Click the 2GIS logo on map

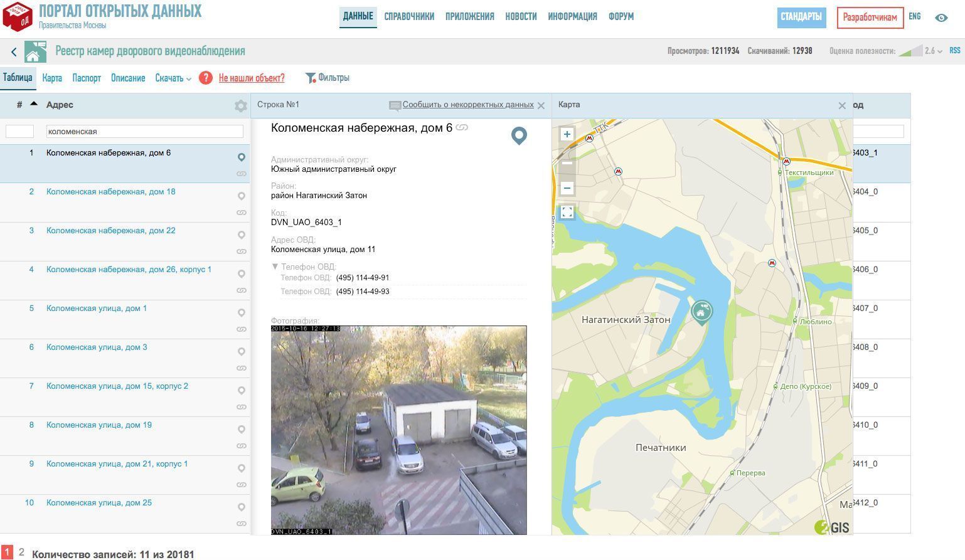pos(832,527)
